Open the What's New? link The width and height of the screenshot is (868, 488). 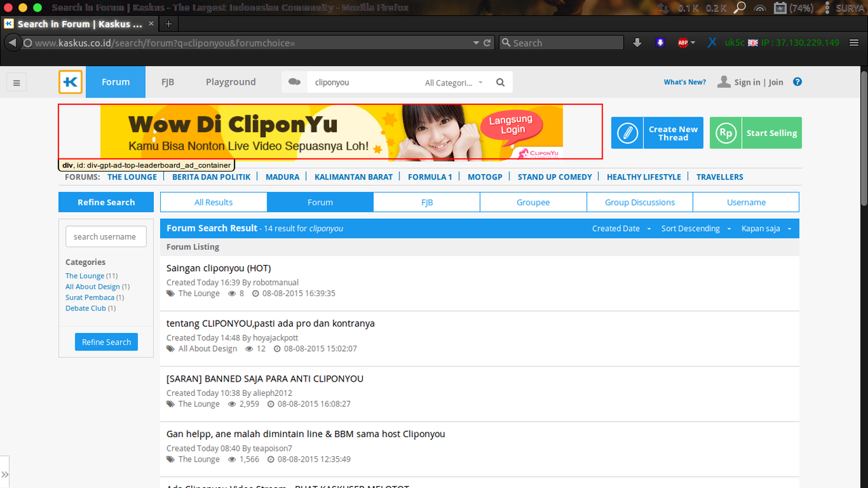[684, 82]
